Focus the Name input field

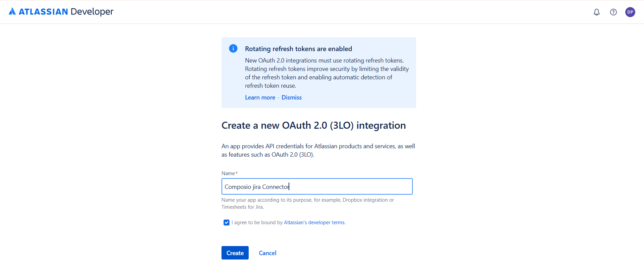click(317, 187)
